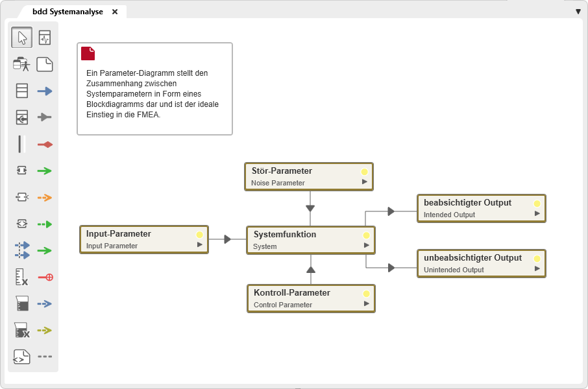Expand unbeabsichtigter Output block arrow
The image size is (588, 389).
(x=537, y=268)
